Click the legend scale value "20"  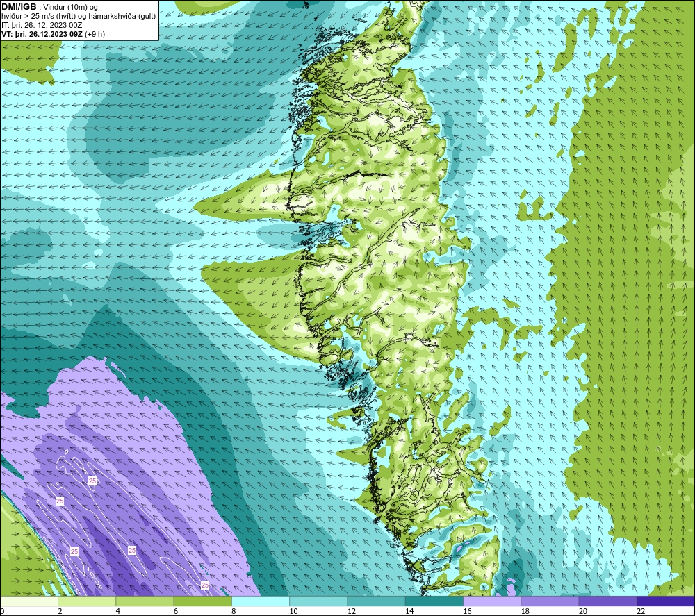(x=583, y=612)
